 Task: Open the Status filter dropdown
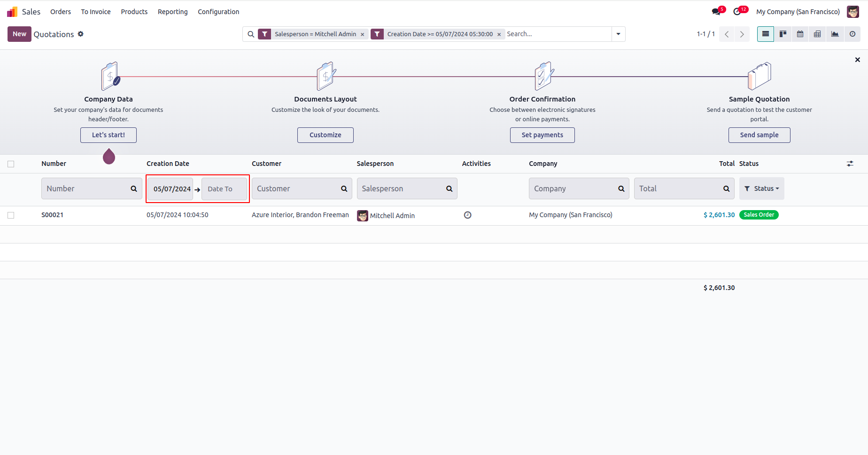762,188
